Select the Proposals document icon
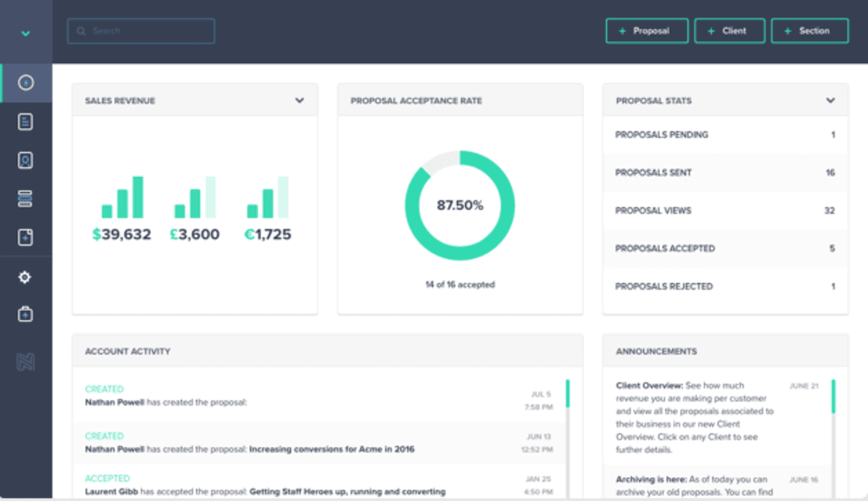Screen dimensions: 868x501 [26, 121]
